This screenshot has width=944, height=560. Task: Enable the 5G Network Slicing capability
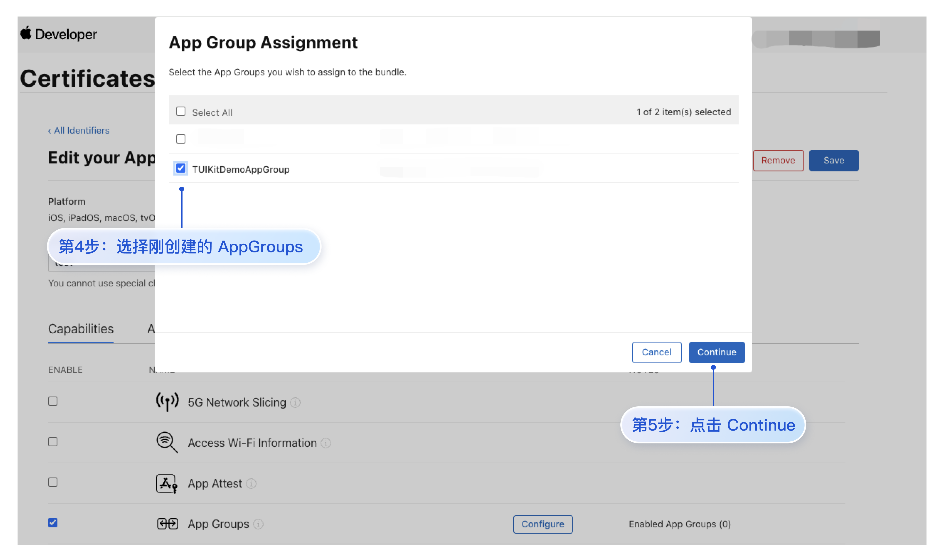tap(53, 401)
